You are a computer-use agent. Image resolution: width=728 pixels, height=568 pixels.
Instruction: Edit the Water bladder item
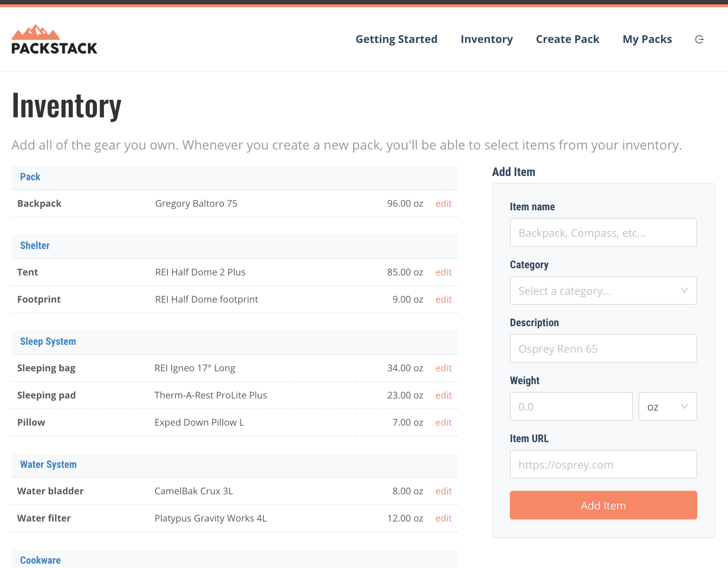click(443, 491)
